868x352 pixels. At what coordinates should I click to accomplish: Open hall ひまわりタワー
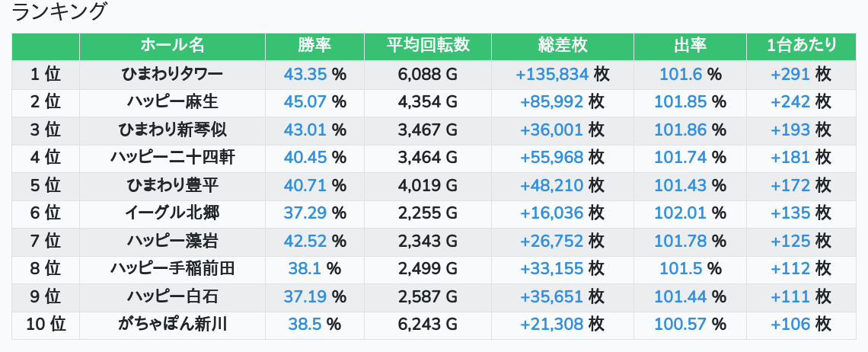(x=172, y=74)
